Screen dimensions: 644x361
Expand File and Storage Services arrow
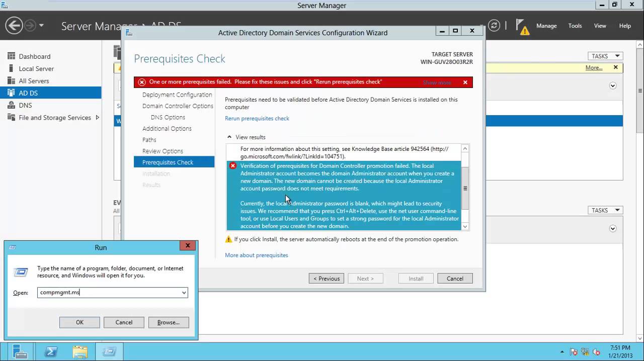tap(97, 117)
